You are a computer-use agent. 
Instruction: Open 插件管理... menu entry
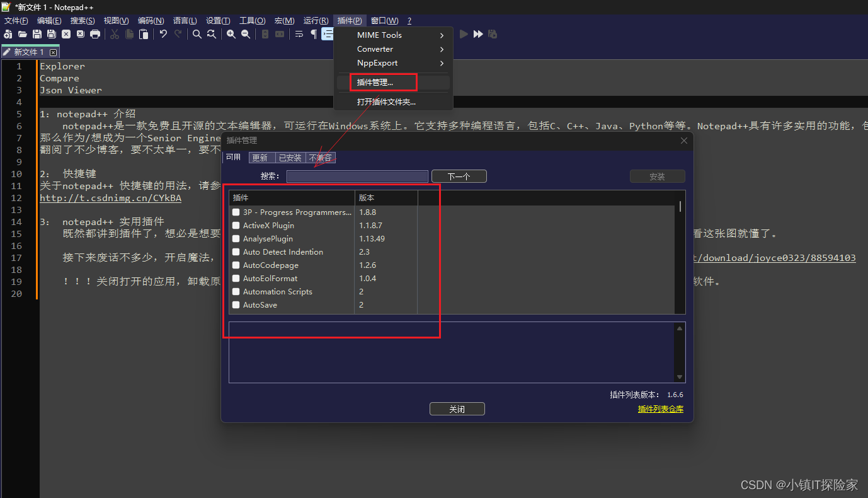393,82
